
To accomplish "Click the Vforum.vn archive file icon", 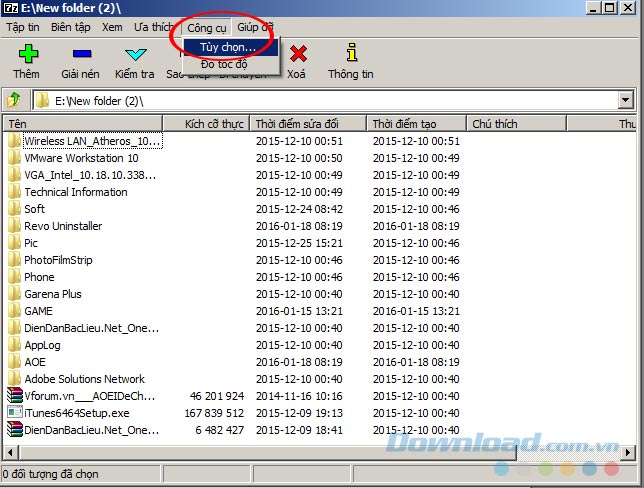I will tap(14, 395).
